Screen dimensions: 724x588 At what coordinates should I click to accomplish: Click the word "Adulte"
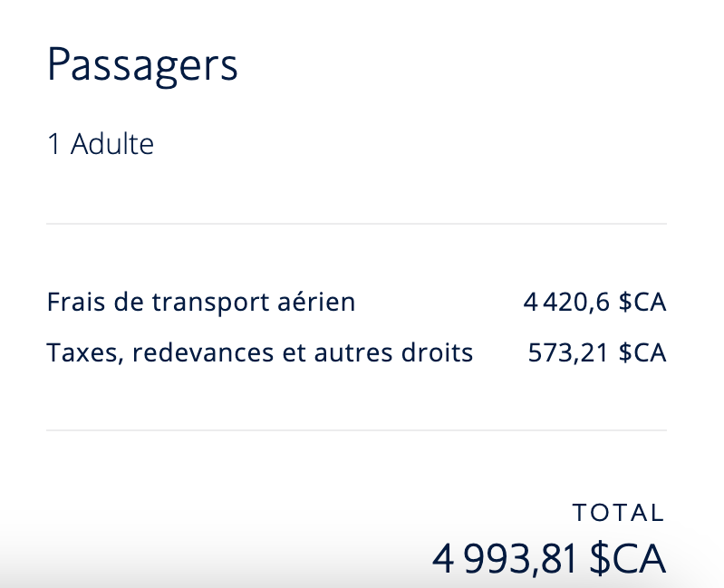[112, 144]
